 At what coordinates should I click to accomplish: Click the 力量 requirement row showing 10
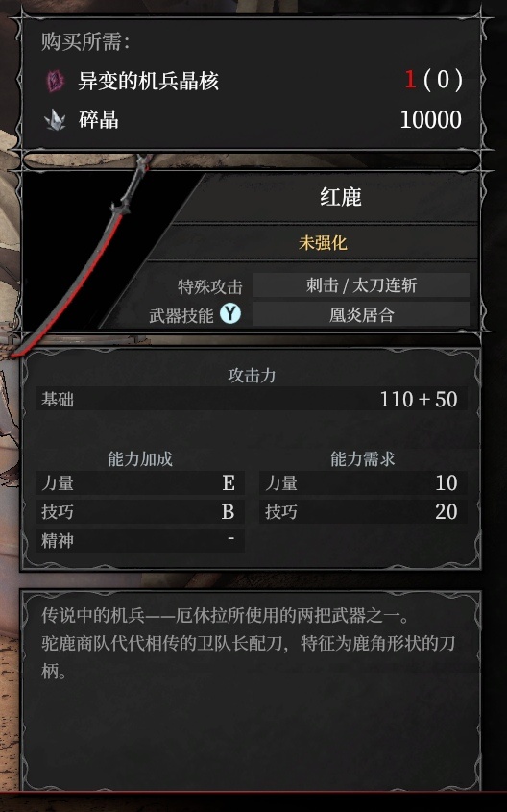click(363, 483)
